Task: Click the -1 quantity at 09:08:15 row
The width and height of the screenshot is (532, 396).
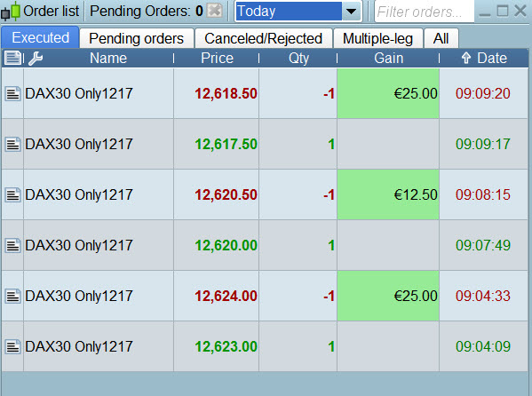Action: (x=330, y=195)
